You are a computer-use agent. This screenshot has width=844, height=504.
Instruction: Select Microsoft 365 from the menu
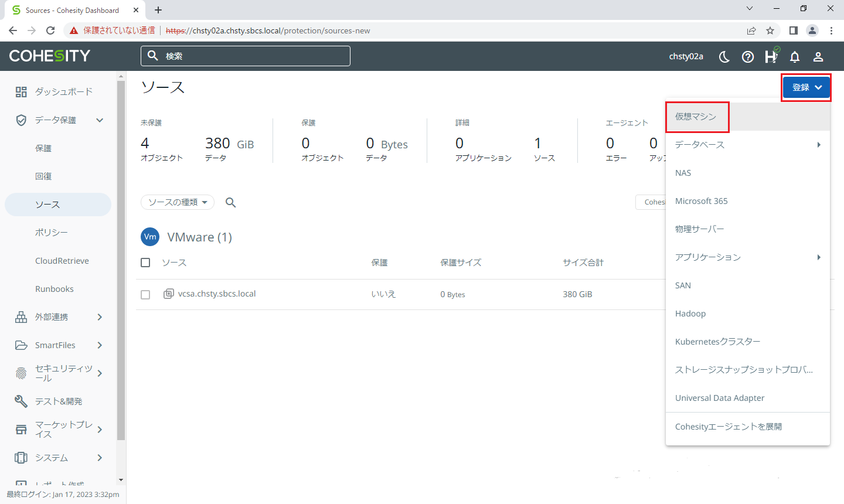click(x=748, y=201)
